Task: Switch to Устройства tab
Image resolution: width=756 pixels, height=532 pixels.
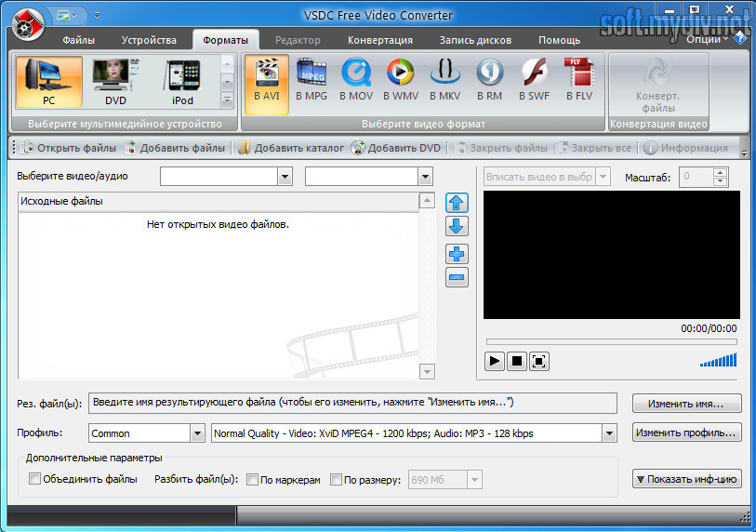Action: [x=149, y=40]
